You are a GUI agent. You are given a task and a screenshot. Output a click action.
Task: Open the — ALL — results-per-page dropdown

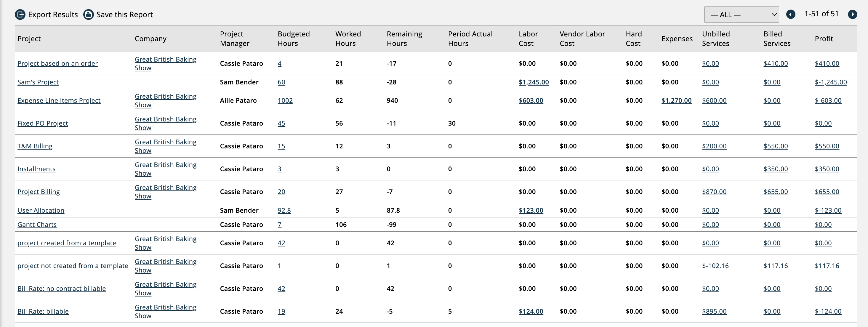tap(741, 15)
